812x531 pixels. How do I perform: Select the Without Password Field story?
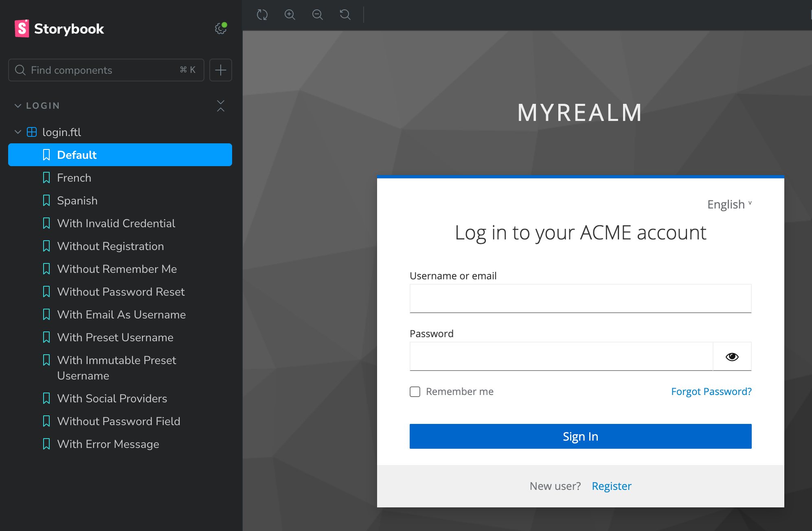pos(119,421)
